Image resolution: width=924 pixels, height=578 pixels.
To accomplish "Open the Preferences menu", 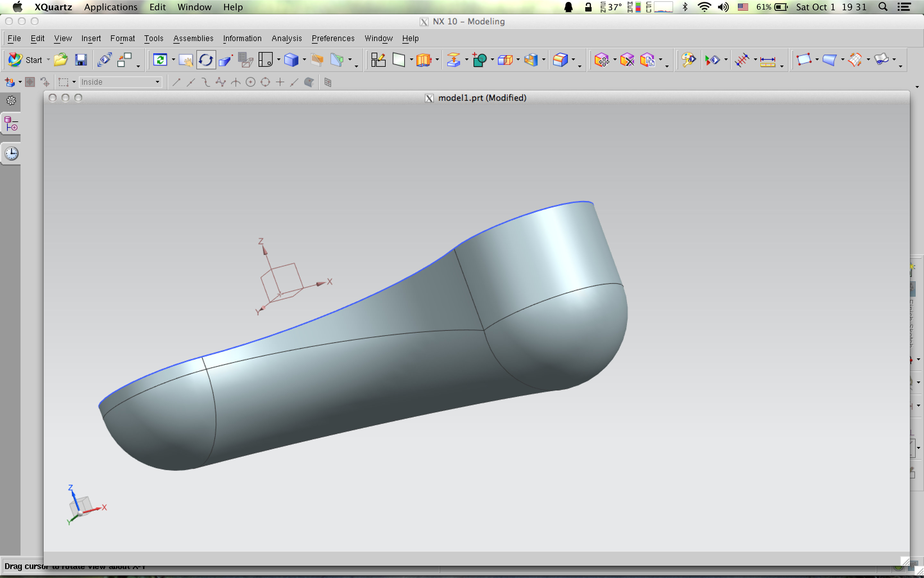I will [x=333, y=39].
